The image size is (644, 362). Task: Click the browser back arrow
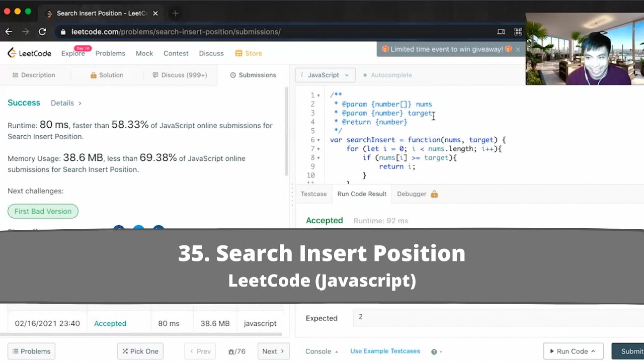point(9,32)
